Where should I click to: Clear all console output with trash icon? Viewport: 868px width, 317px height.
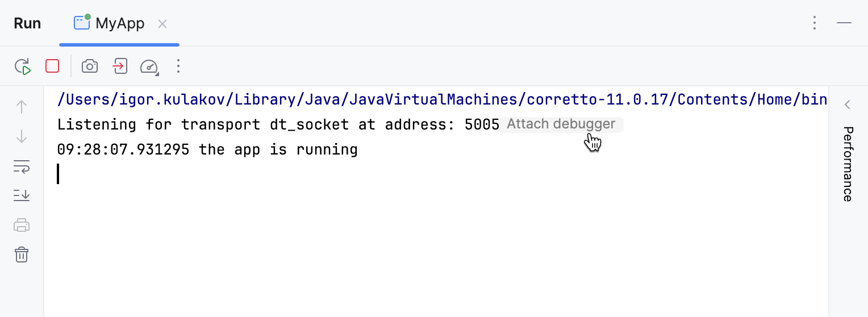coord(22,255)
